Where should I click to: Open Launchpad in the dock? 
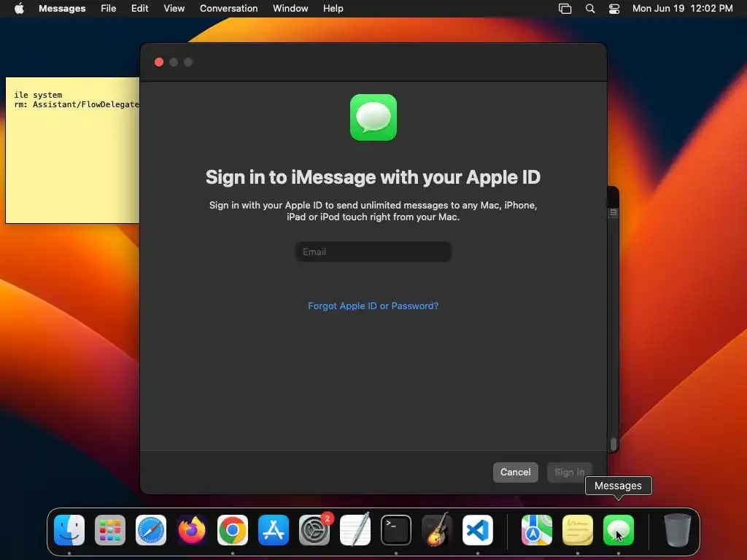click(110, 530)
